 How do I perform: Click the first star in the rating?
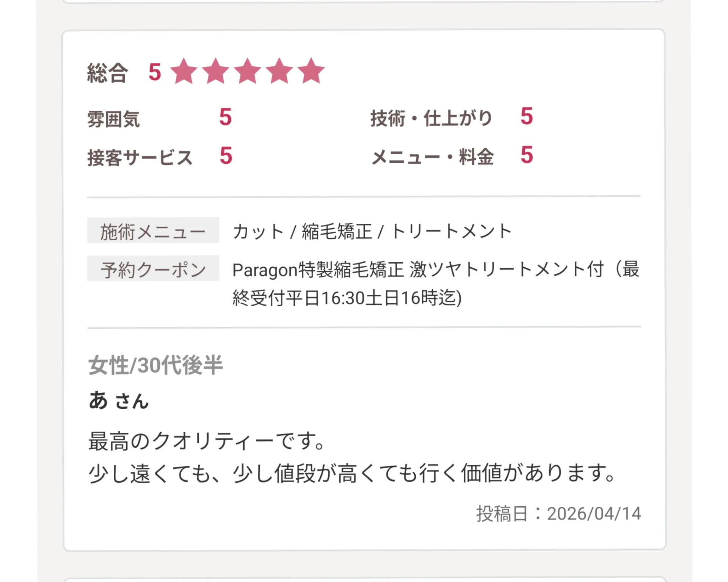click(x=184, y=71)
